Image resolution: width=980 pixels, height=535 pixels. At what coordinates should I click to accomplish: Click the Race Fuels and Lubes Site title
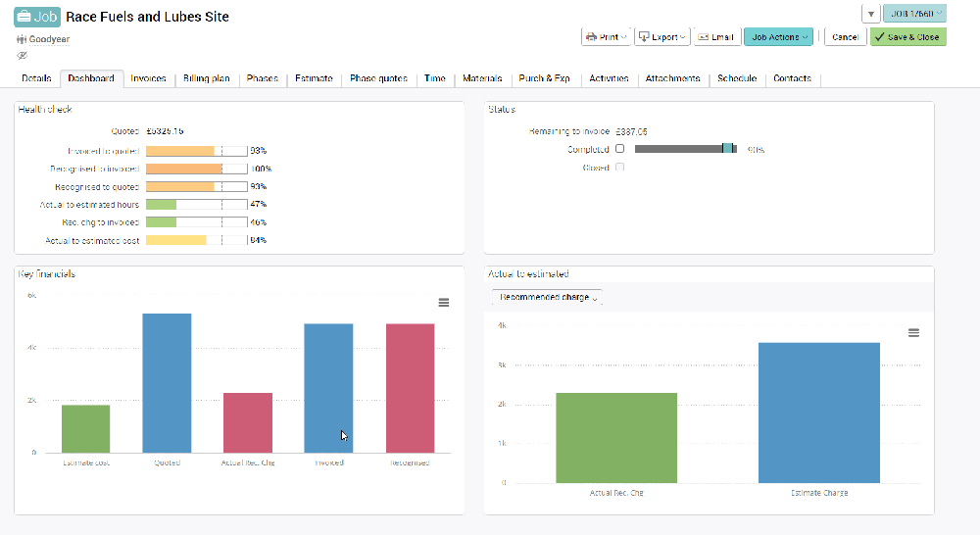pyautogui.click(x=148, y=17)
